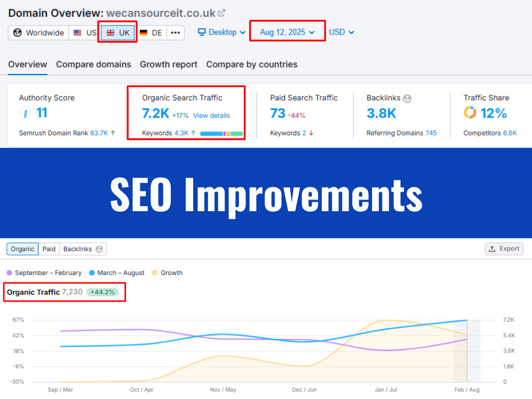The height and width of the screenshot is (399, 532).
Task: Select UK database
Action: 118,32
